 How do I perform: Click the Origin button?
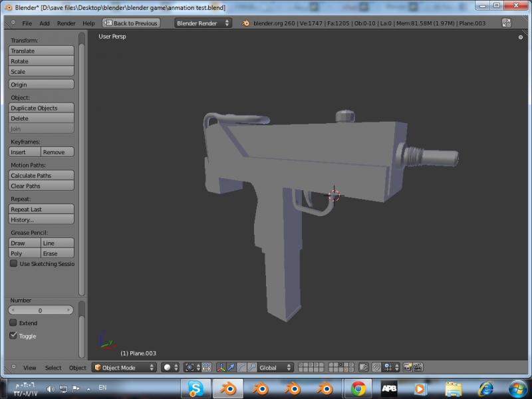[41, 84]
